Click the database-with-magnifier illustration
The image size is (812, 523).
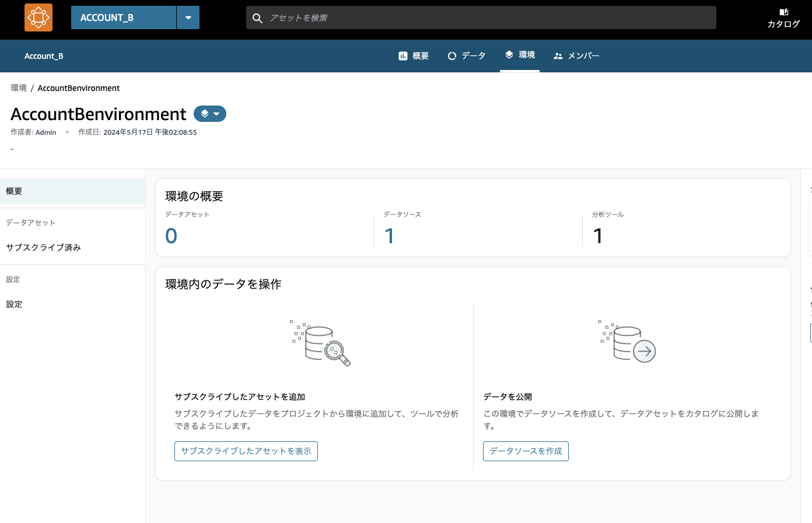(x=321, y=343)
